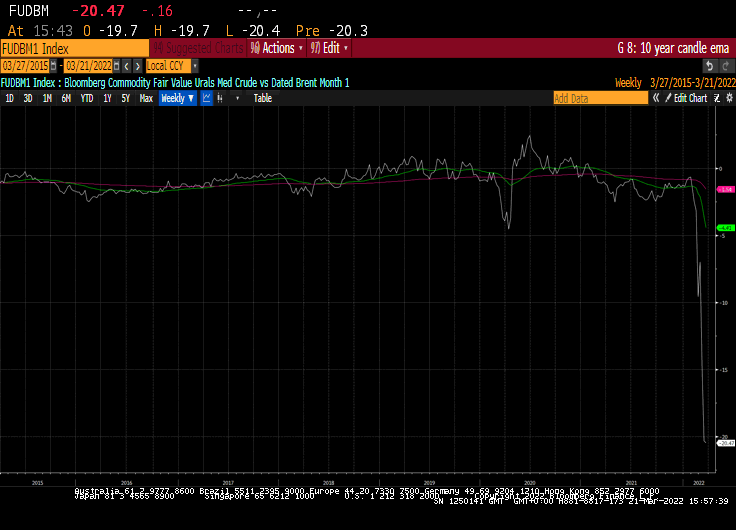Open the Actions dropdown menu
The height and width of the screenshot is (530, 736).
click(x=276, y=48)
